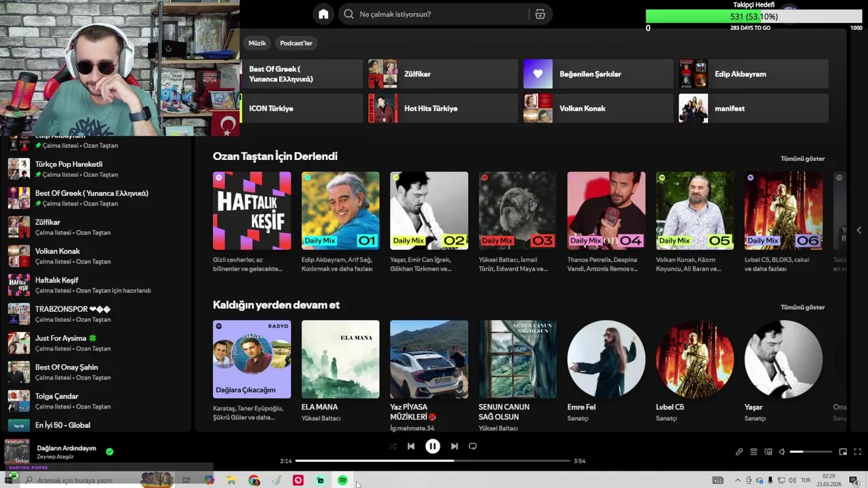Viewport: 868px width, 488px height.
Task: Open Best Of Greek shortcut tile
Action: [x=302, y=74]
